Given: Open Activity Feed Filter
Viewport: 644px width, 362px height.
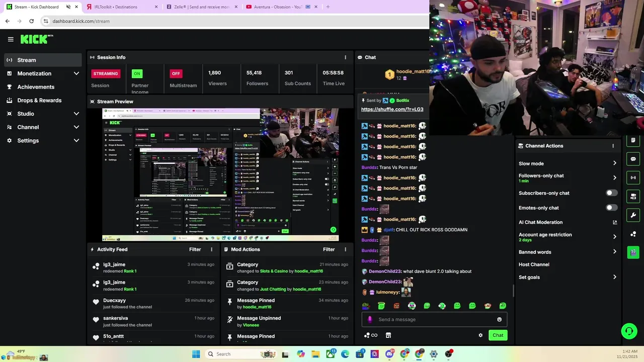Looking at the screenshot, I should [195, 249].
